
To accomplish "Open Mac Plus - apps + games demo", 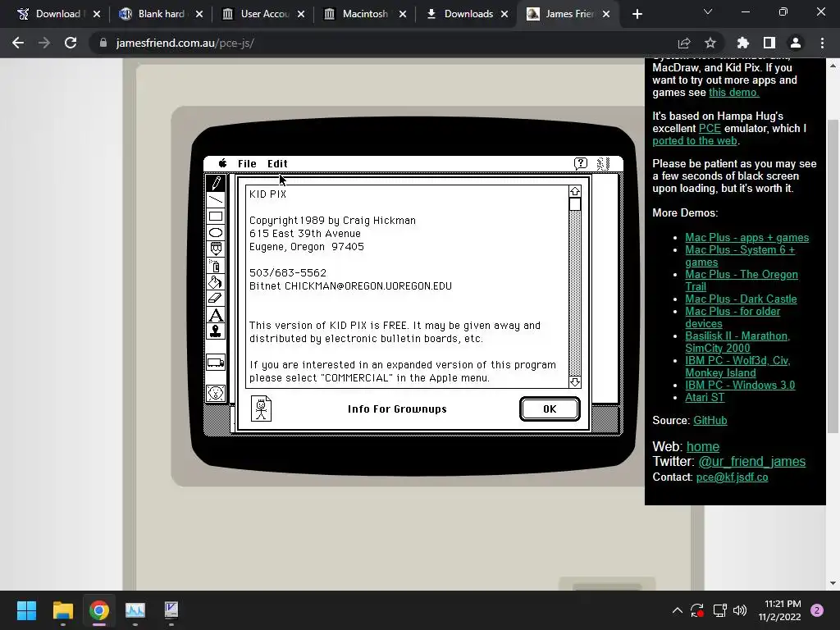I will [746, 237].
